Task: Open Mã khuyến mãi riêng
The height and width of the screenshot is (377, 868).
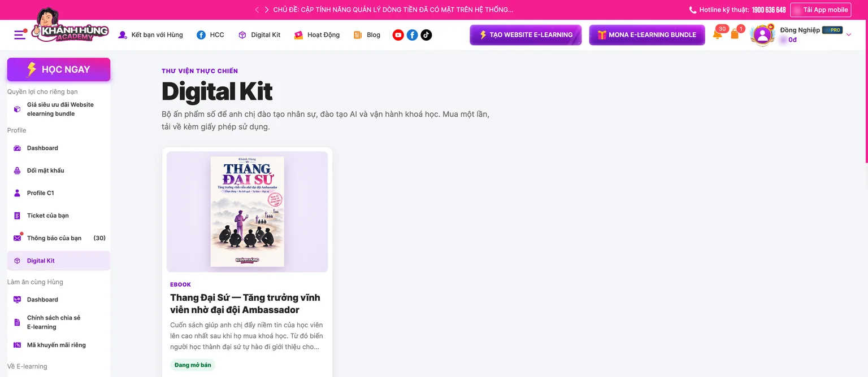Action: tap(59, 345)
